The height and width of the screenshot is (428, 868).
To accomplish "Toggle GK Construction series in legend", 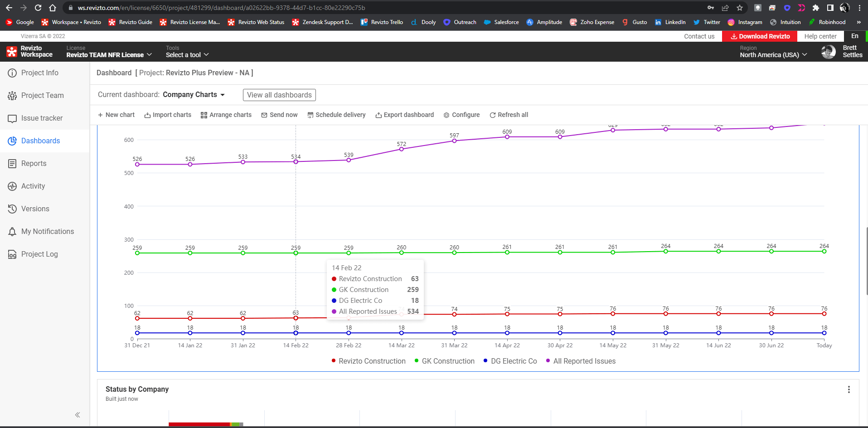I will pyautogui.click(x=444, y=361).
